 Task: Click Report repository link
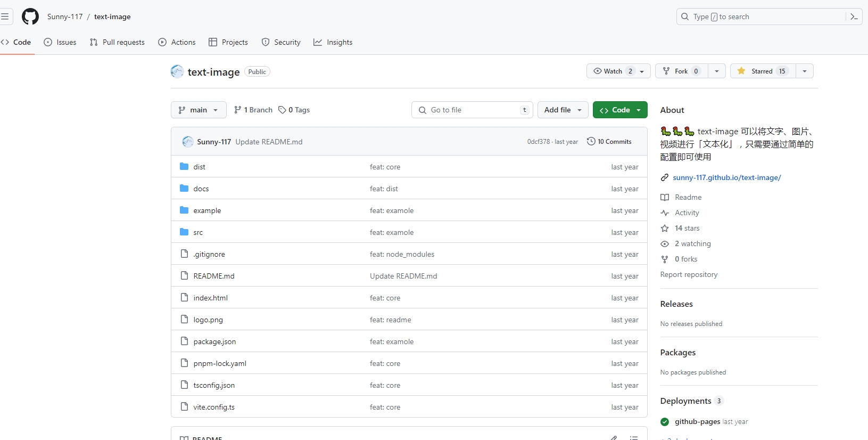[x=689, y=274]
